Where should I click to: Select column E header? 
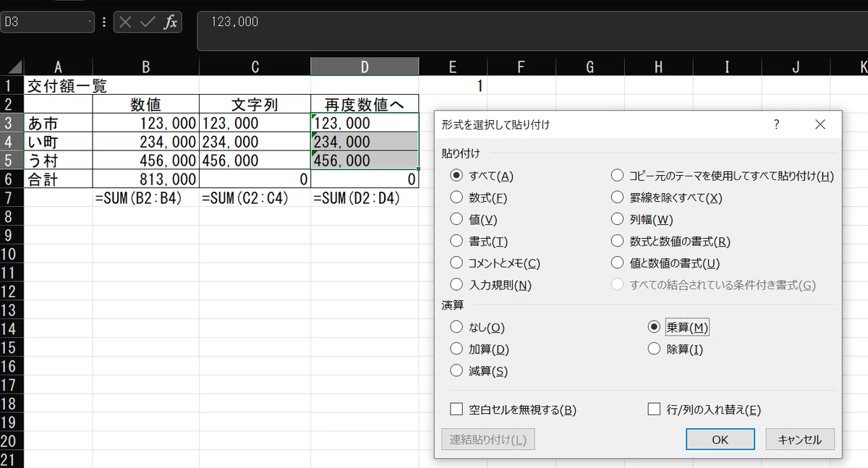[453, 67]
